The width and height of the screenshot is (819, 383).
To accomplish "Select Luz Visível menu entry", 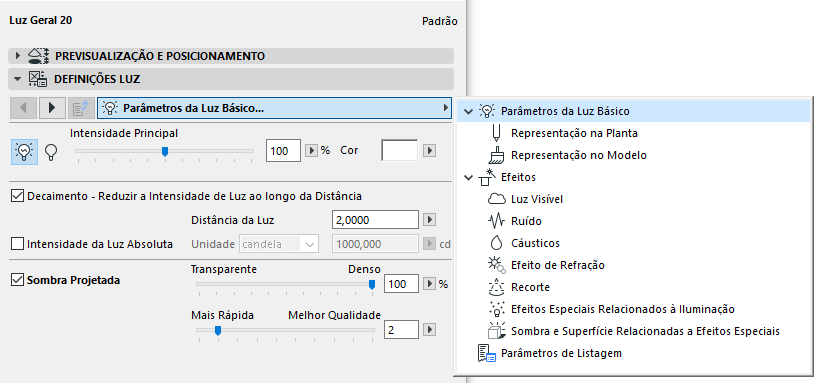I will tap(537, 199).
